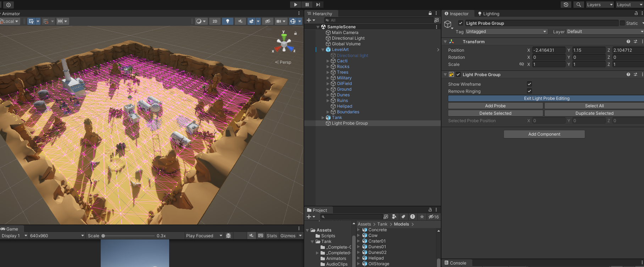This screenshot has height=267, width=644.
Task: Expand the Cacti tree item
Action: click(x=328, y=61)
